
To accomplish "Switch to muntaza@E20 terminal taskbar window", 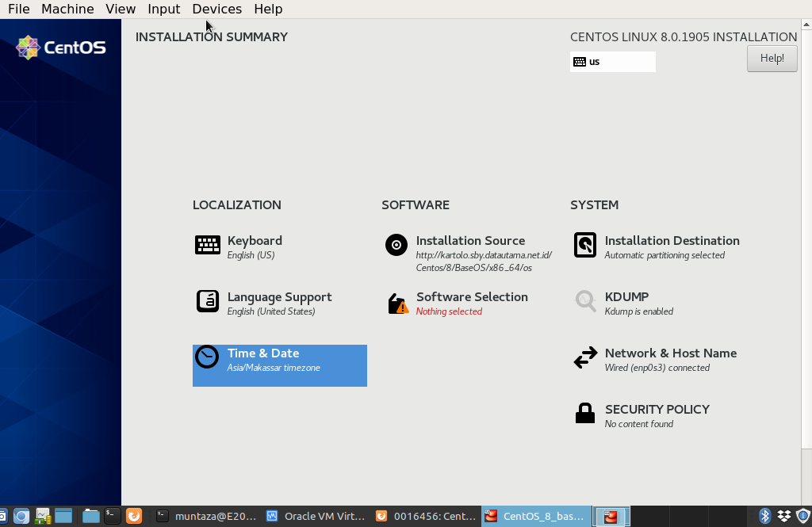I will (x=205, y=516).
